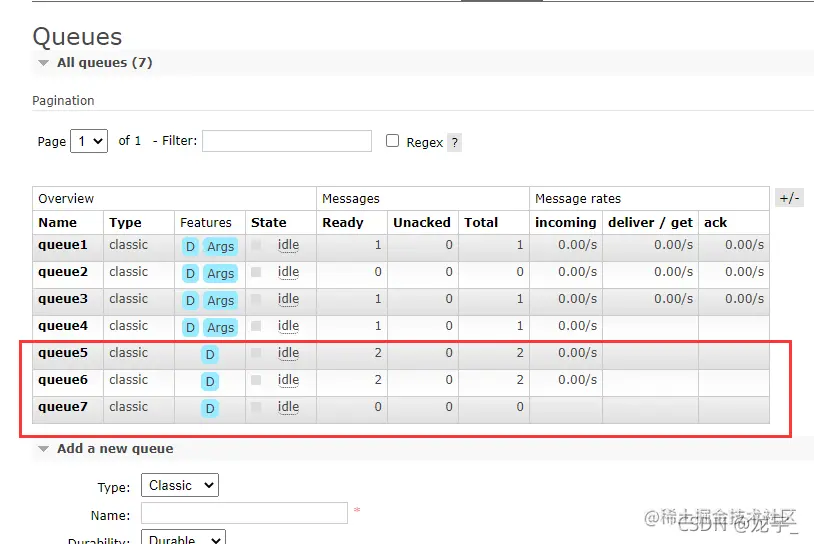Viewport: 814px width, 544px height.
Task: Open queue4 details
Action: 63,326
